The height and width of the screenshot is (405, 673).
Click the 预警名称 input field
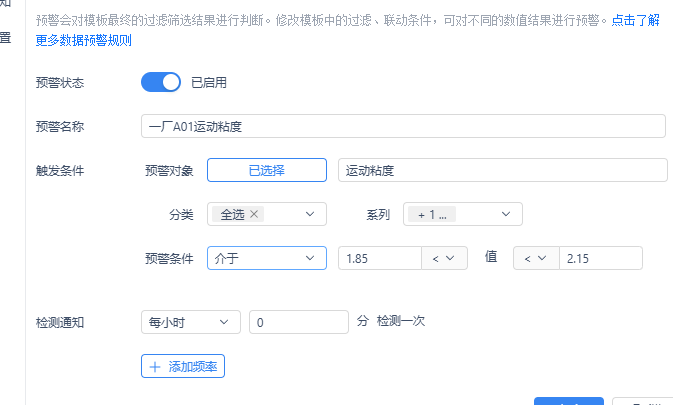click(403, 126)
